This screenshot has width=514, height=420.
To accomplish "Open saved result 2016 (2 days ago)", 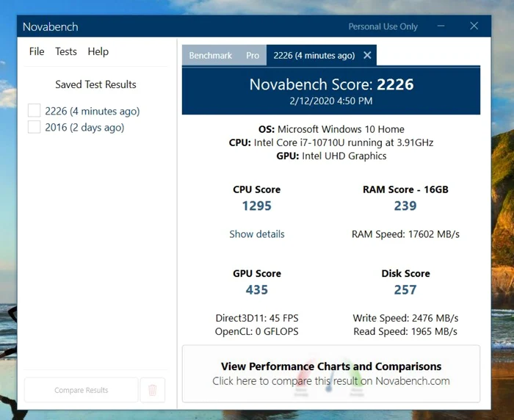I will click(84, 127).
